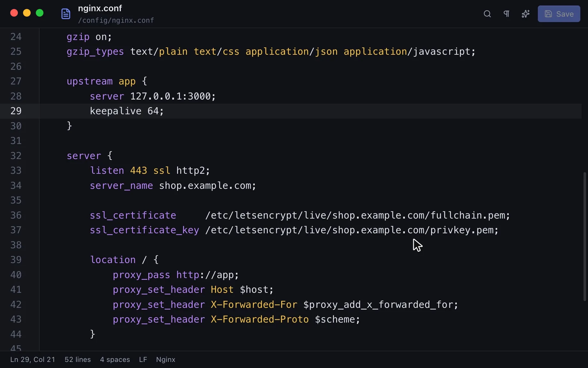Click line number 32 in gutter
This screenshot has width=588, height=368.
click(16, 156)
